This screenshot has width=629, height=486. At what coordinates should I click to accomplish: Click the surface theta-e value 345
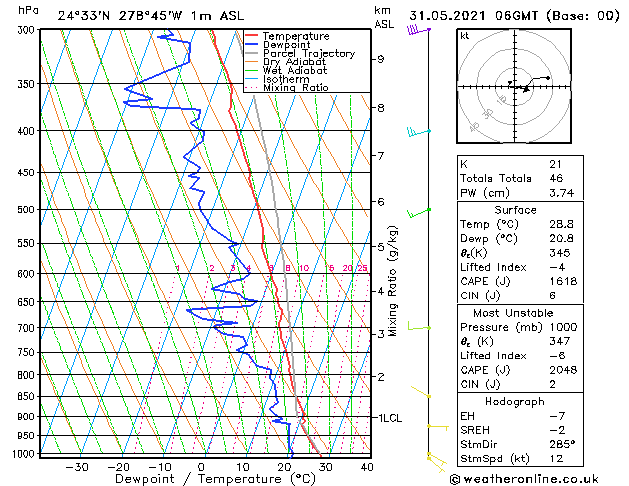(560, 253)
